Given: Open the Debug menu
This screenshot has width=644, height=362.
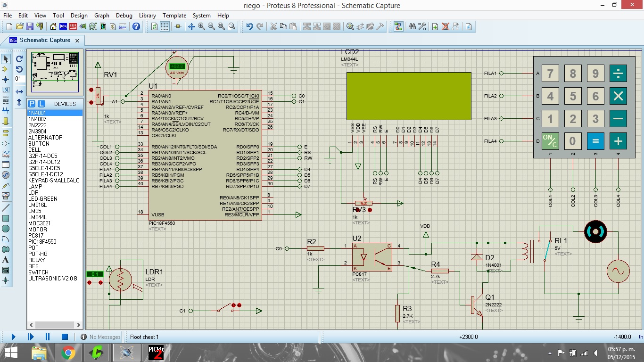Looking at the screenshot, I should 124,15.
